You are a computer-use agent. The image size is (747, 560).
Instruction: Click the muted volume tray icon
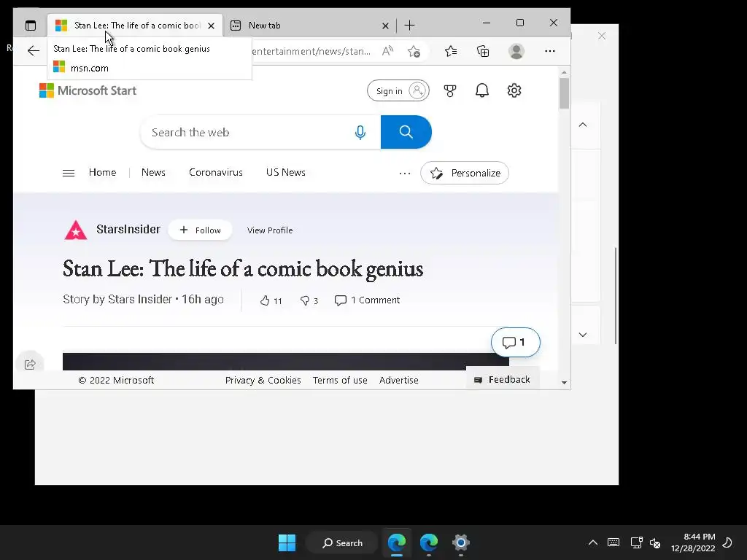coord(655,542)
